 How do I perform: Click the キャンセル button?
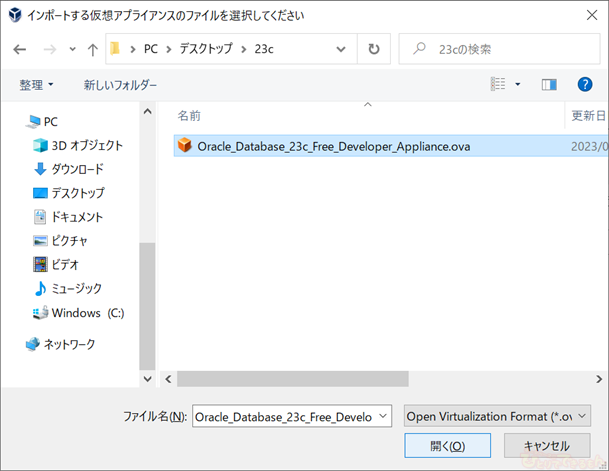point(547,446)
